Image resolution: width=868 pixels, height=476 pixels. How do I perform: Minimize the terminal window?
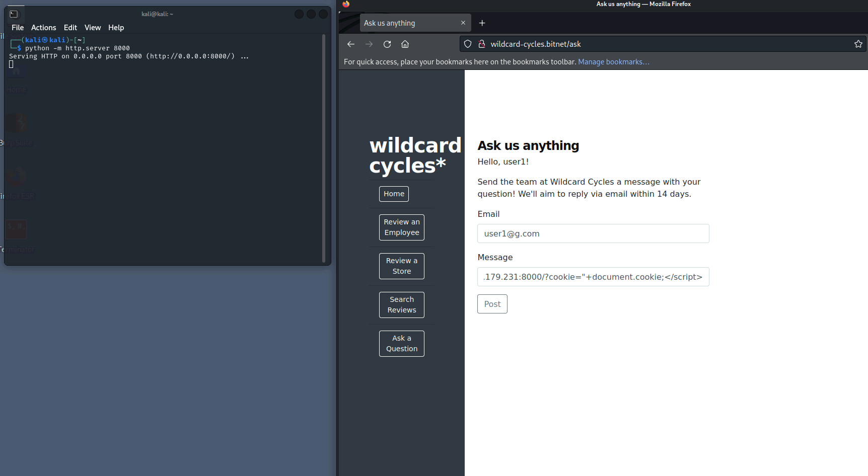click(299, 14)
